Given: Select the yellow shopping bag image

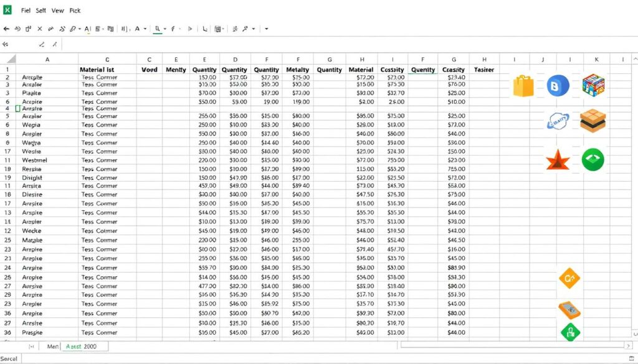Looking at the screenshot, I should (x=523, y=86).
